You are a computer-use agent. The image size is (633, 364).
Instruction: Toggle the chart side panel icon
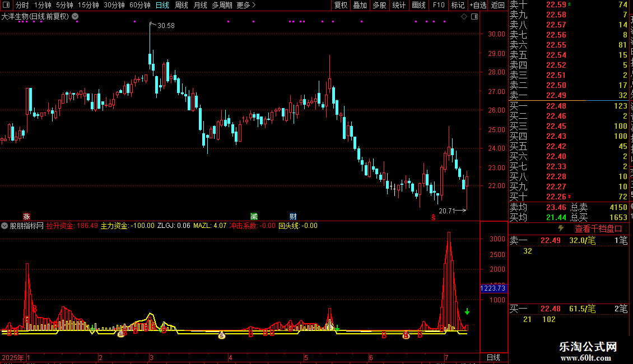pyautogui.click(x=474, y=17)
